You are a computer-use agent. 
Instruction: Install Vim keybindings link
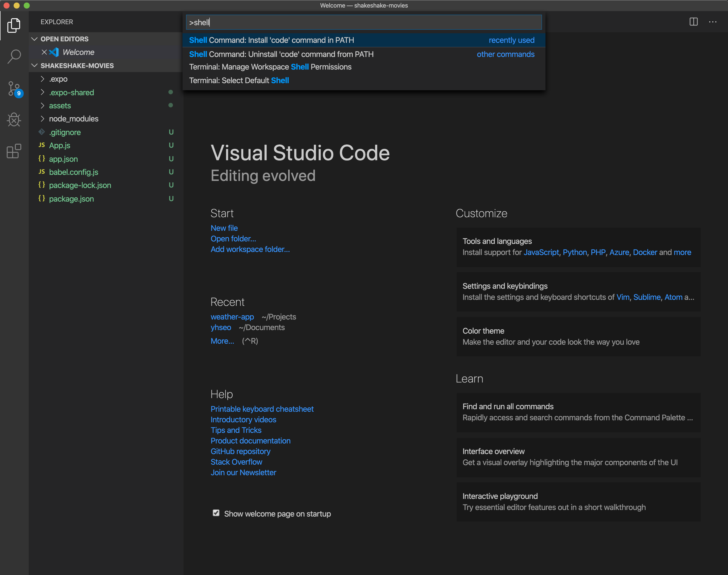(x=623, y=297)
